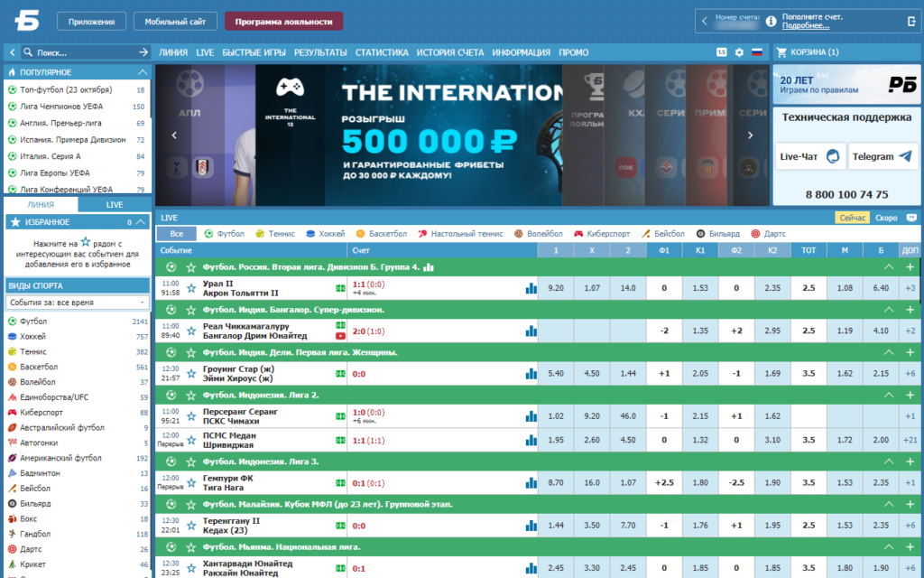
Task: Open the Telegram support button
Action: (x=882, y=156)
